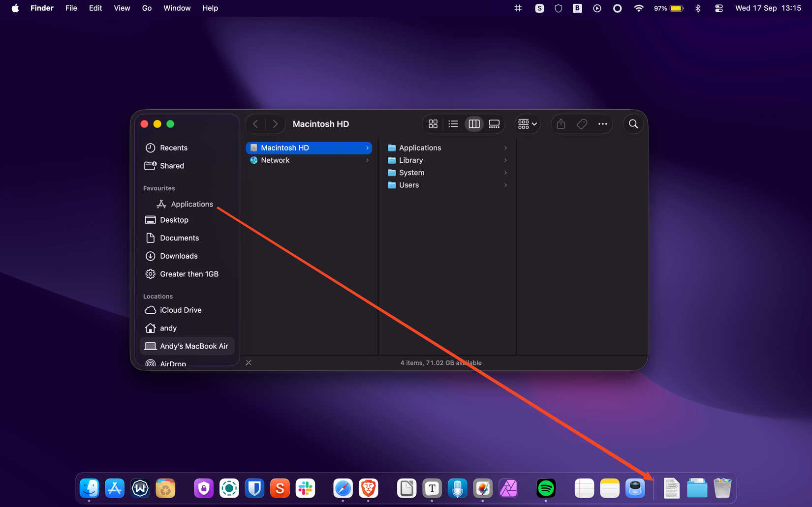The height and width of the screenshot is (507, 812).
Task: Click the ellipsis More actions icon
Action: (602, 124)
